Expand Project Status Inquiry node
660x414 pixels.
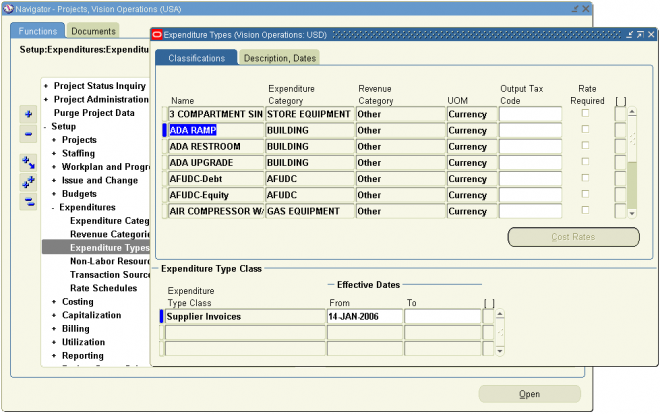click(x=46, y=86)
